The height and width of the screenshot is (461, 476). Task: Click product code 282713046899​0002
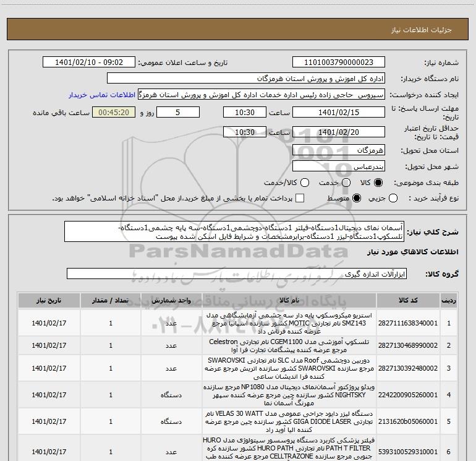[x=408, y=345]
